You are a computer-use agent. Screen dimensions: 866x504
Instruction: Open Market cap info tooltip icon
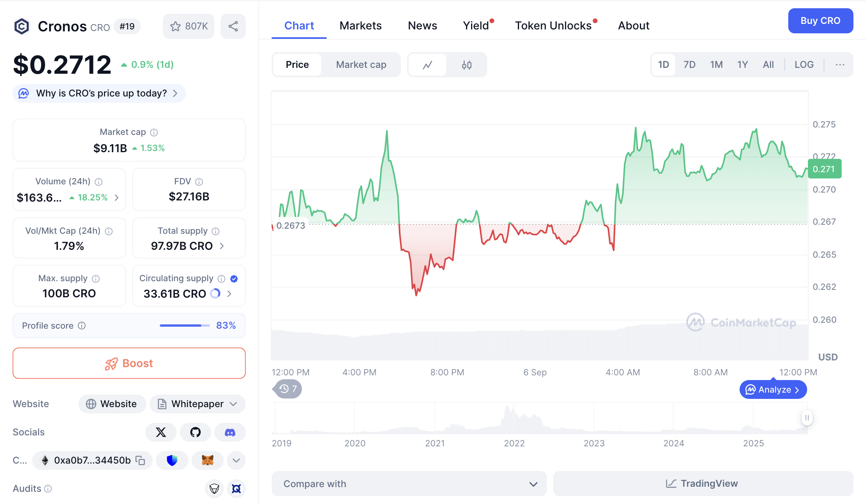pos(154,133)
